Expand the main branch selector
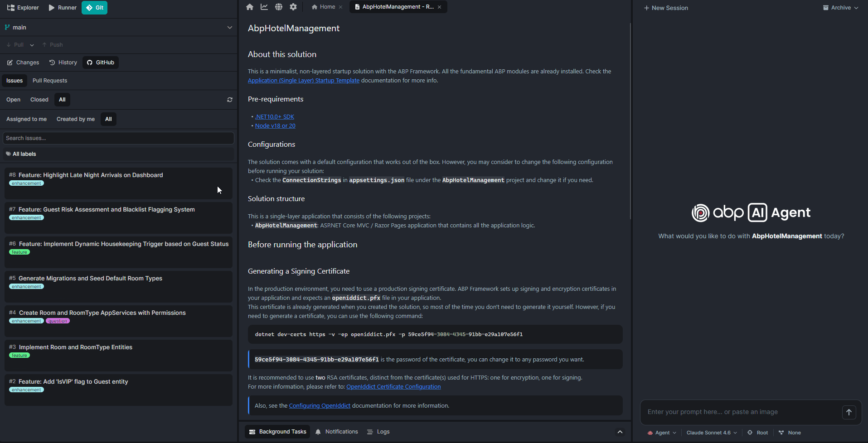 coord(118,27)
